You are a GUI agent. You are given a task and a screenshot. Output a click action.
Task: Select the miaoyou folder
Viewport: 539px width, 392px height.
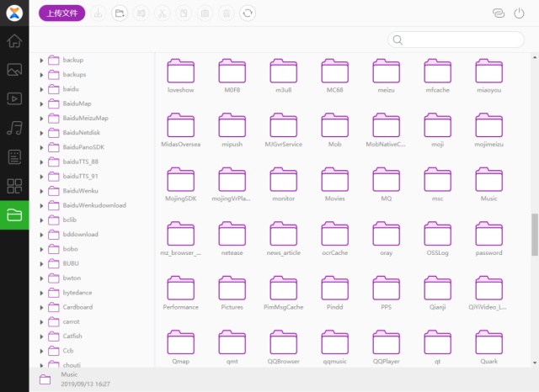[488, 77]
